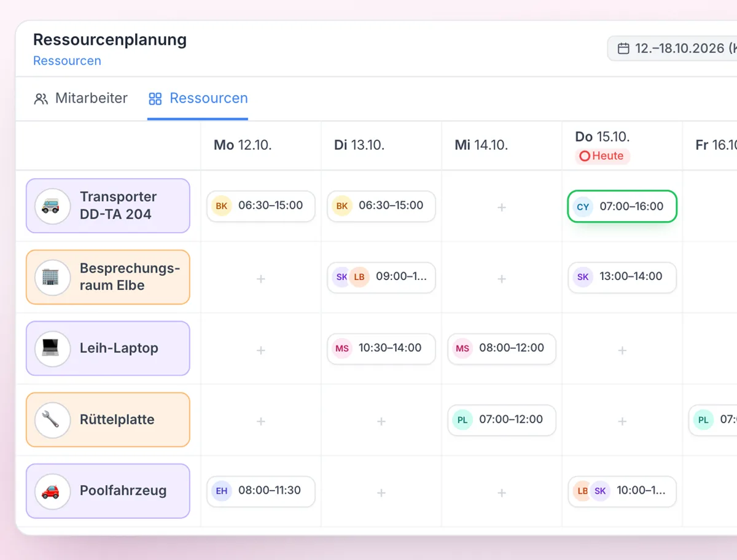Add Poolfahrzeug booking on Tuesday
Screen dimensions: 737x560
[381, 492]
